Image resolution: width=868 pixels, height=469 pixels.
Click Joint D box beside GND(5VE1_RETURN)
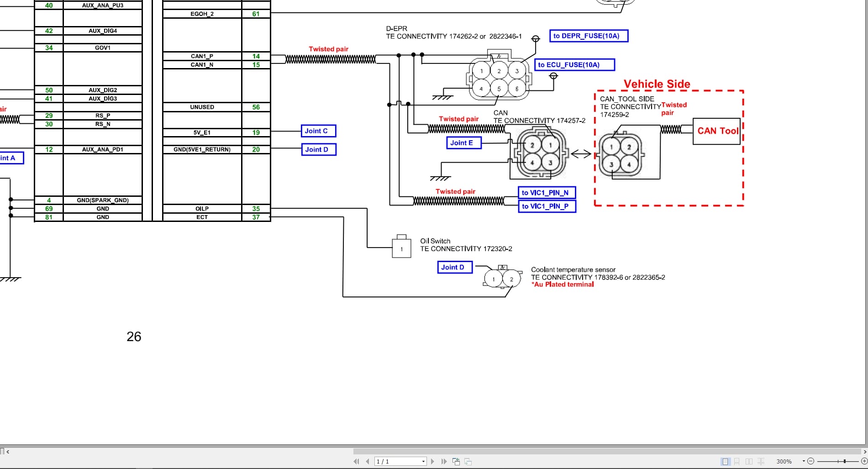click(x=319, y=149)
